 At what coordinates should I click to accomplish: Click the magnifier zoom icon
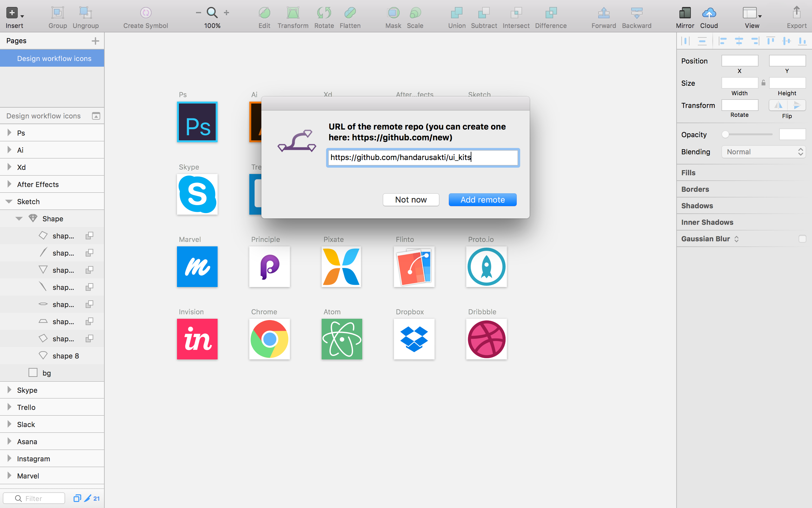pos(212,13)
